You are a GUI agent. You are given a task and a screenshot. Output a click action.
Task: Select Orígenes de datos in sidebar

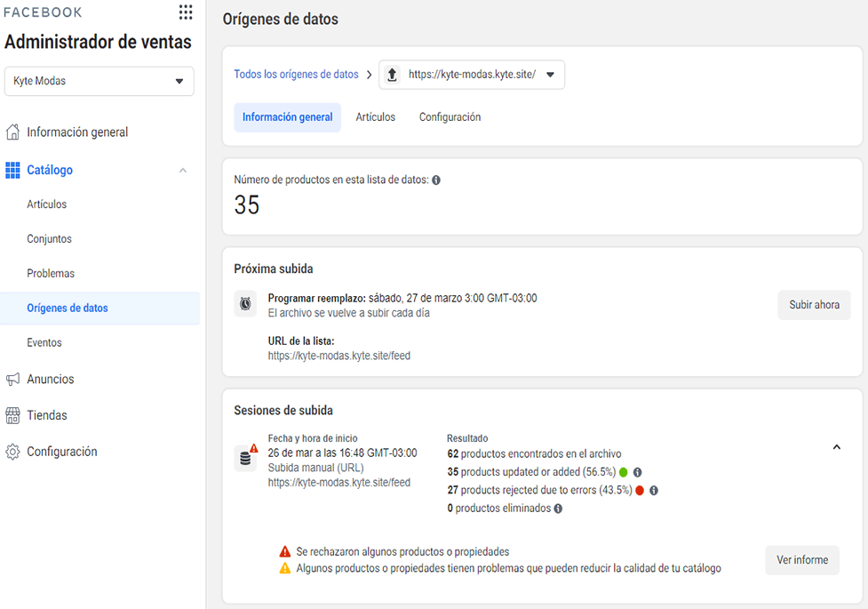point(100,309)
